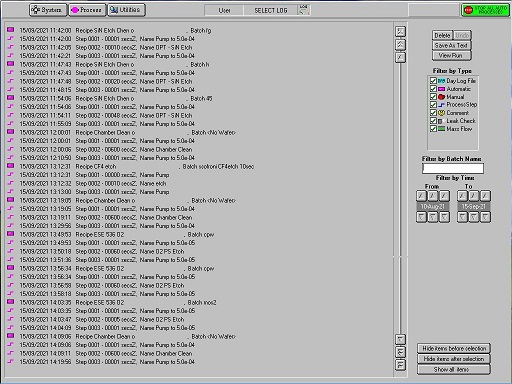Screen dimensions: 512x384
Task: Click the step icon of the 14:19:56 Step 0003 row
Action: click(11, 361)
